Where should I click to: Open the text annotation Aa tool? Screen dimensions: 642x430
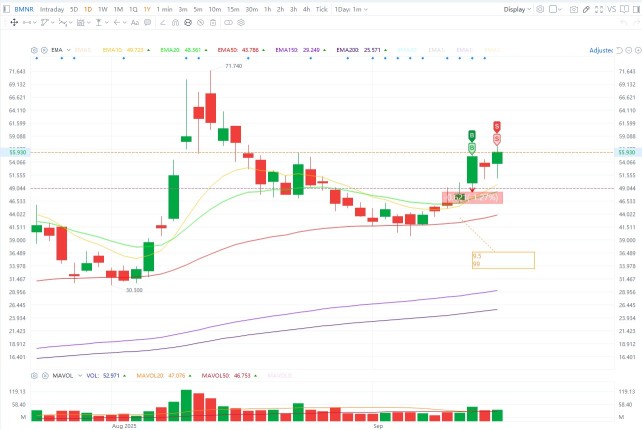tap(135, 23)
